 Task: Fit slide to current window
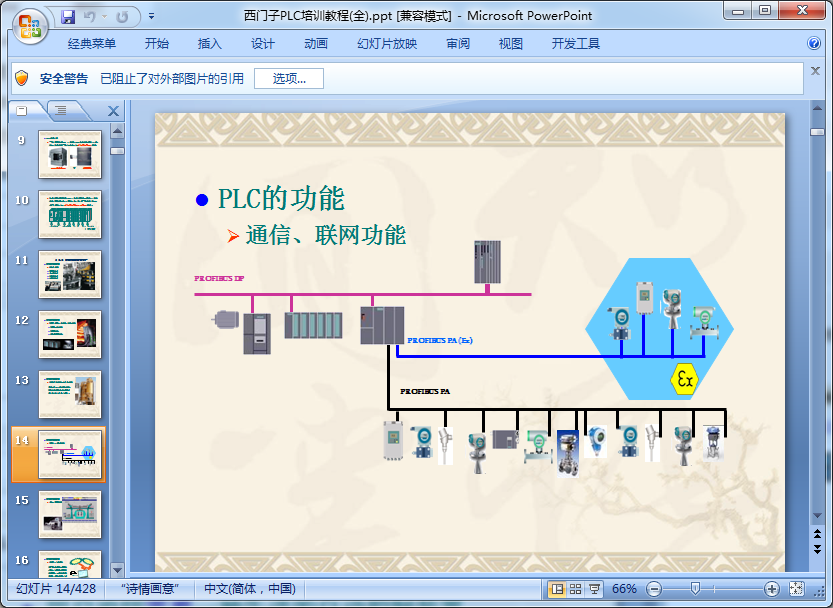pyautogui.click(x=796, y=589)
